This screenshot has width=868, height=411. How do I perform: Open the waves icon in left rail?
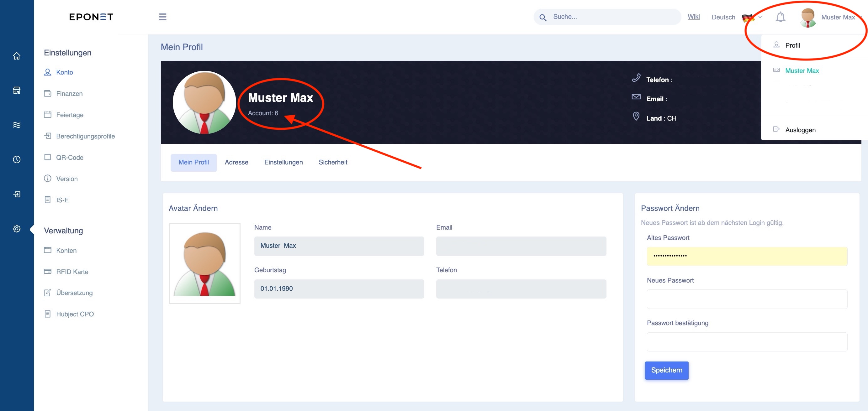pyautogui.click(x=17, y=125)
